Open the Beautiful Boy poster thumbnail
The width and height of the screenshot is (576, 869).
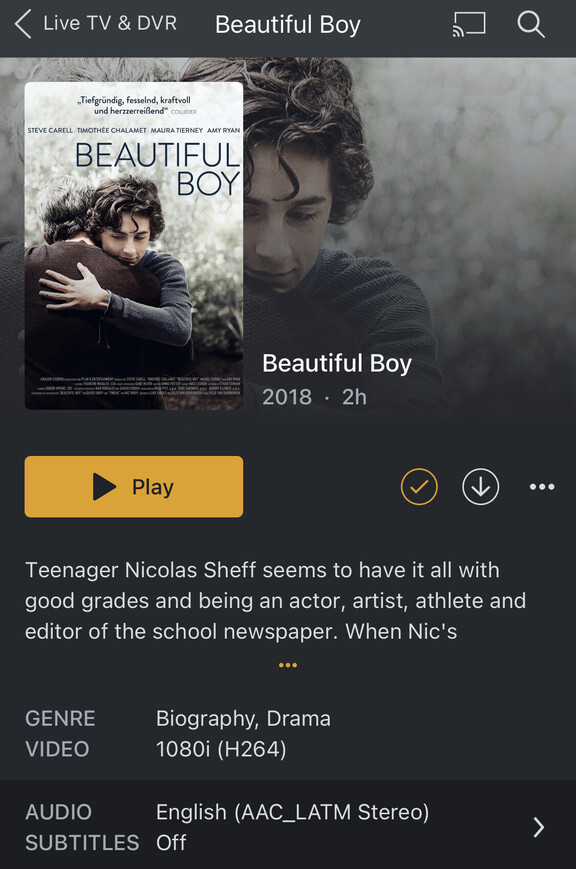point(134,246)
